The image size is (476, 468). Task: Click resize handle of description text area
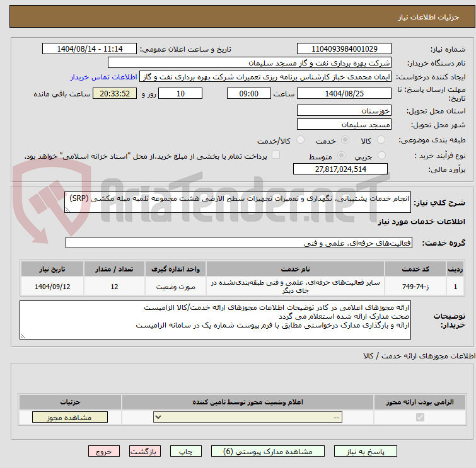click(67, 210)
